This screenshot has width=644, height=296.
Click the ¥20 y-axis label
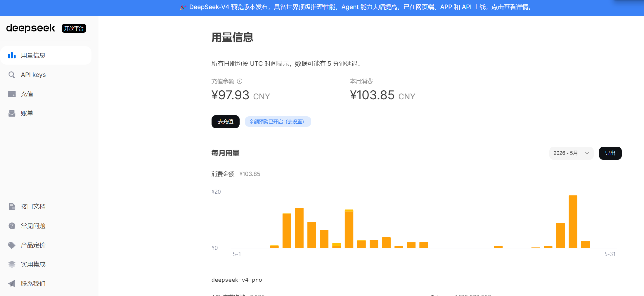pyautogui.click(x=216, y=192)
